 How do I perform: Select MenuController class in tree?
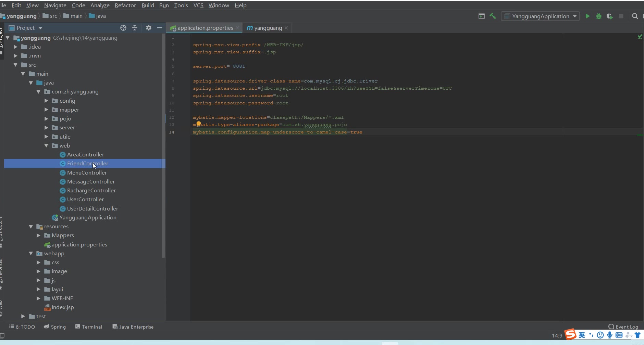point(87,173)
